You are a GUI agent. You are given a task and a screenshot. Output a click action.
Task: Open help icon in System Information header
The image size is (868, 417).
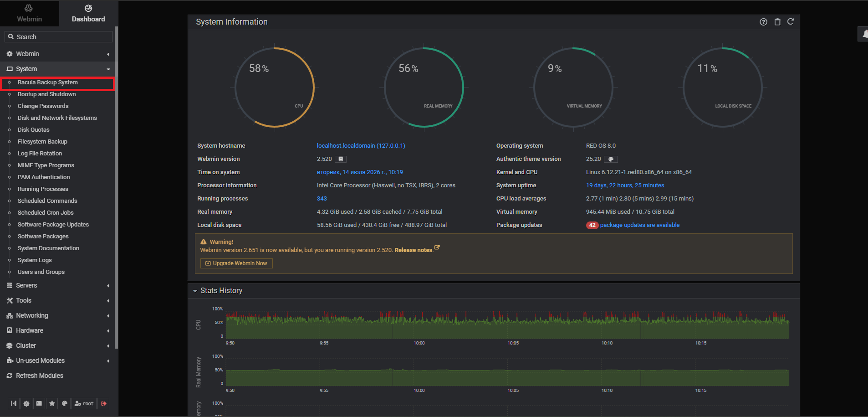[763, 22]
